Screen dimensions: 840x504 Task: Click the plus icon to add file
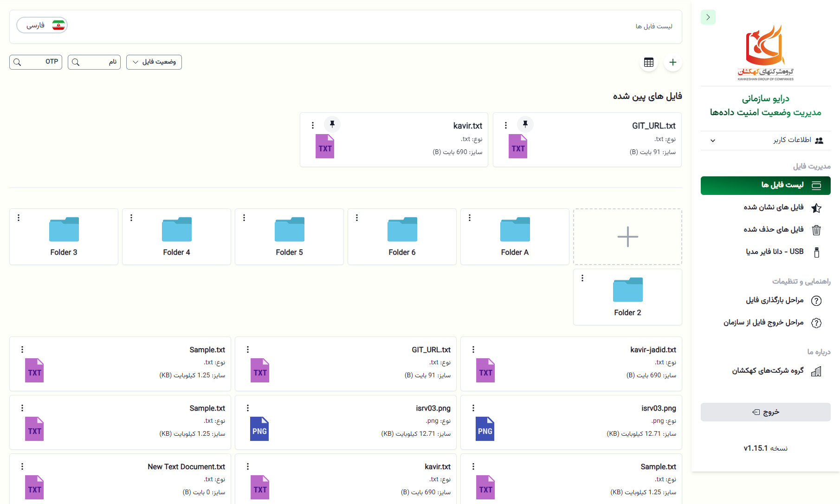pos(673,62)
